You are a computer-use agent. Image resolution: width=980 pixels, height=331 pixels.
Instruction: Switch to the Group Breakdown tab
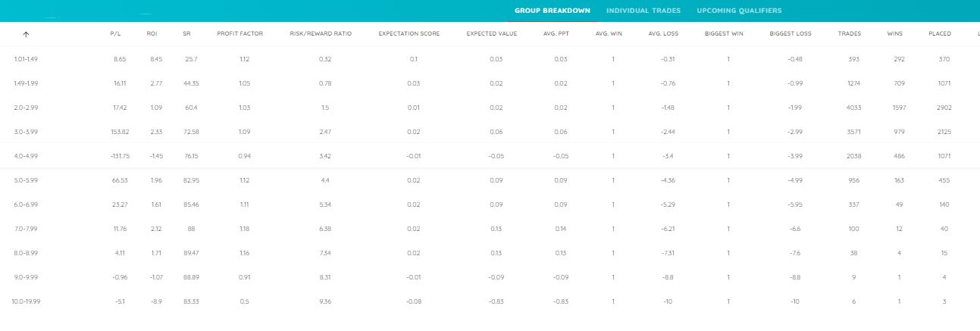[x=552, y=11]
